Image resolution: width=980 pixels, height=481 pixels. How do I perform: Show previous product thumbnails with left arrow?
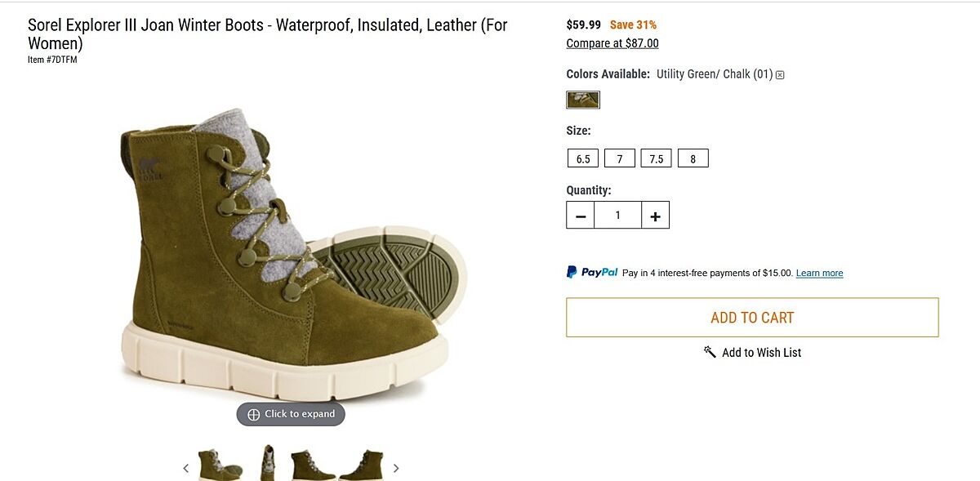click(185, 468)
